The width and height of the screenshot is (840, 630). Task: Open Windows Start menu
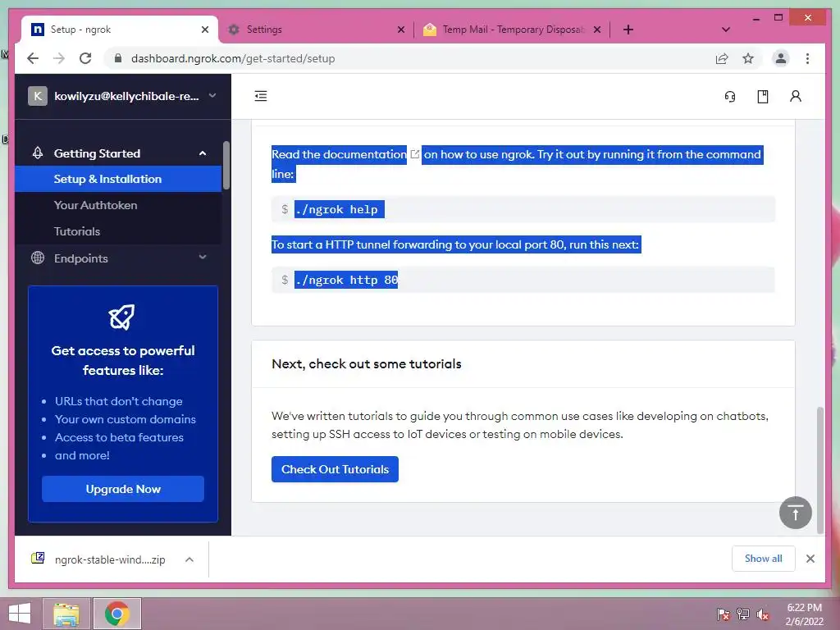click(20, 614)
